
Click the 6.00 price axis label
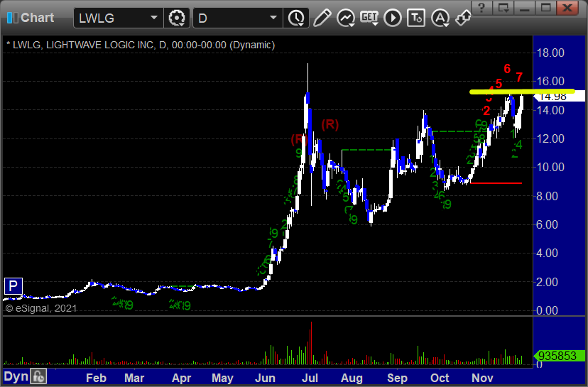click(x=547, y=224)
